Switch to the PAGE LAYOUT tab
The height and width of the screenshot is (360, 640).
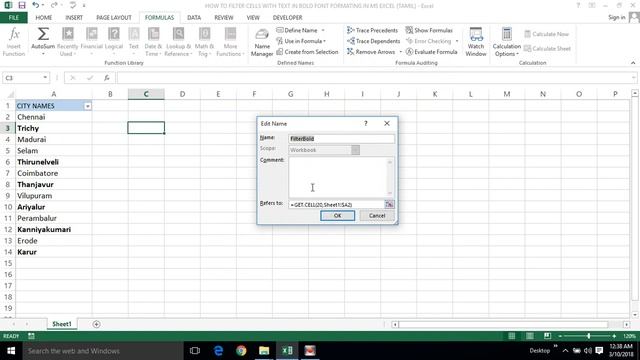pyautogui.click(x=114, y=18)
